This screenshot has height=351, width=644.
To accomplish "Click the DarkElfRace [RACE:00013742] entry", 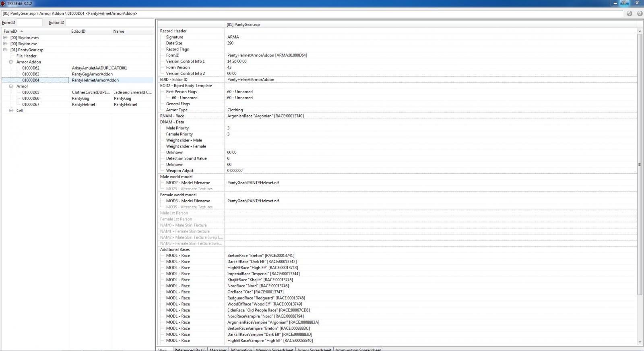I will pyautogui.click(x=262, y=262).
